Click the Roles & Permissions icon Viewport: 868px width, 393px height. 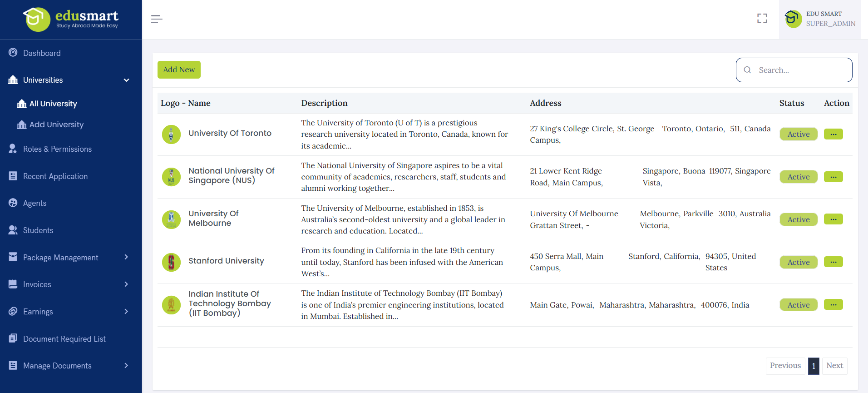13,149
